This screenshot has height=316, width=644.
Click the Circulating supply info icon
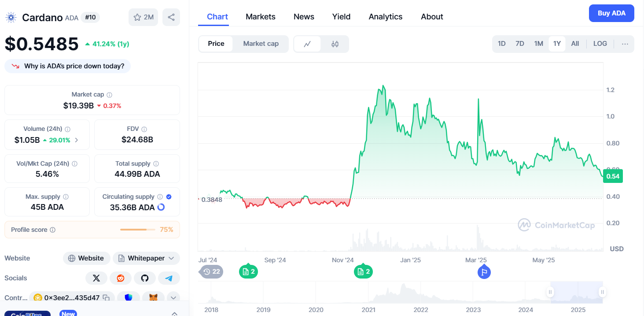click(160, 197)
